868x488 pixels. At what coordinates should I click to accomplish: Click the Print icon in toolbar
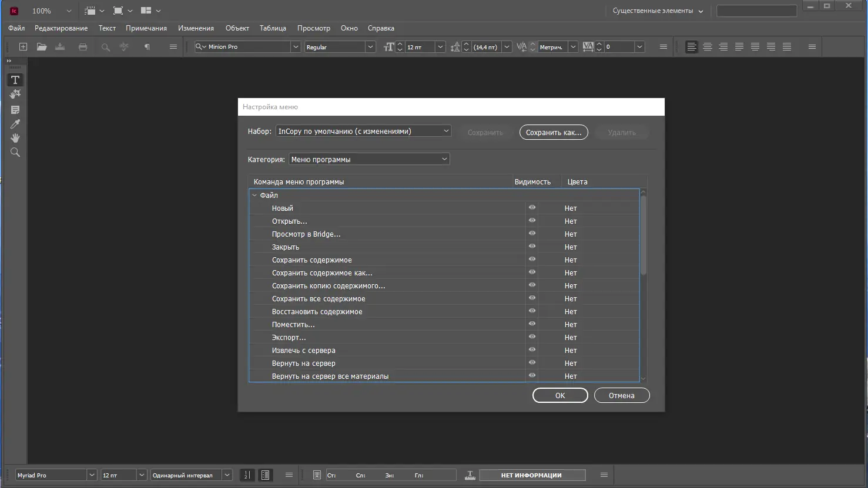click(x=83, y=47)
